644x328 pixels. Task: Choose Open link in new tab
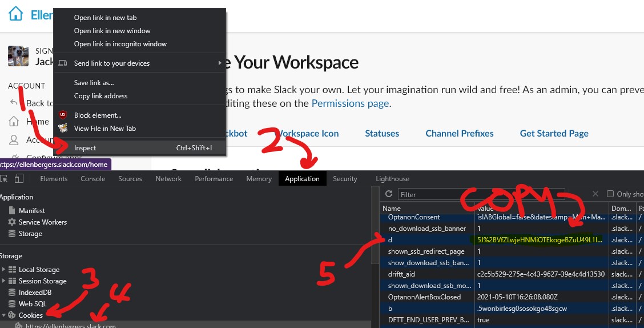click(105, 18)
